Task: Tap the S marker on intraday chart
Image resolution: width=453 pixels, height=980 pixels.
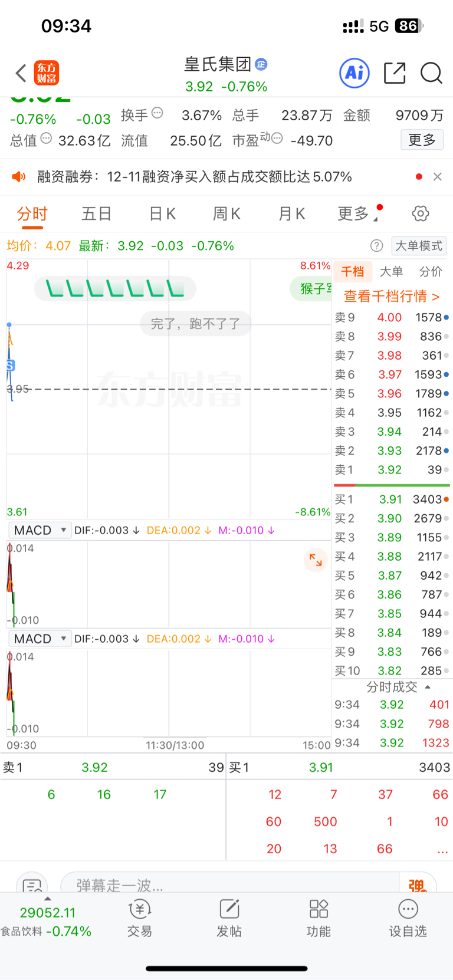Action: coord(10,366)
